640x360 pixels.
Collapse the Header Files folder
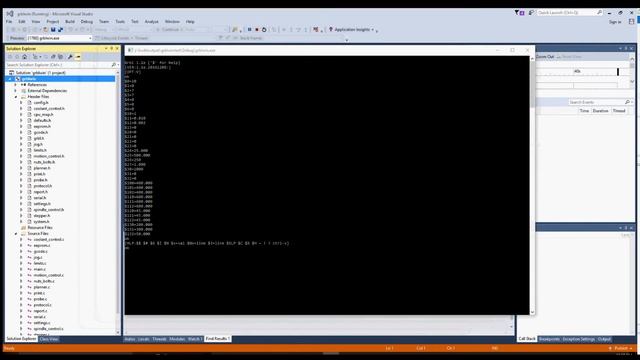coord(16,97)
